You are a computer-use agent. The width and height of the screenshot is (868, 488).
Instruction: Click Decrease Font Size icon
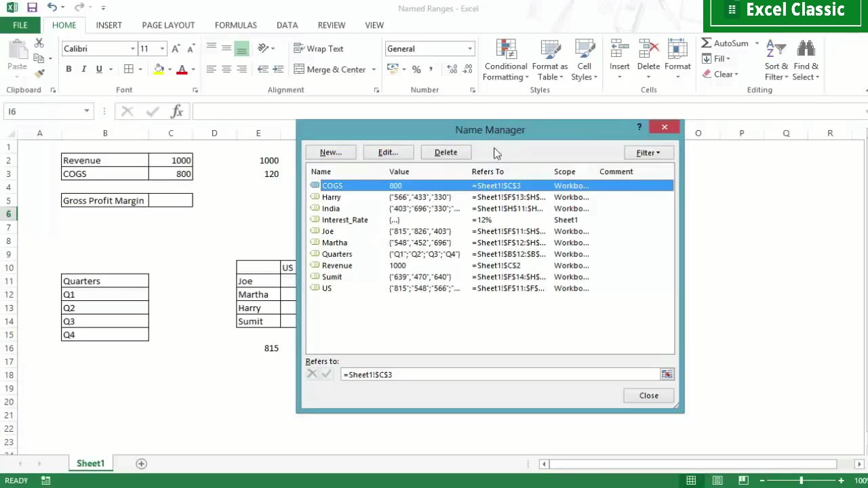click(190, 49)
